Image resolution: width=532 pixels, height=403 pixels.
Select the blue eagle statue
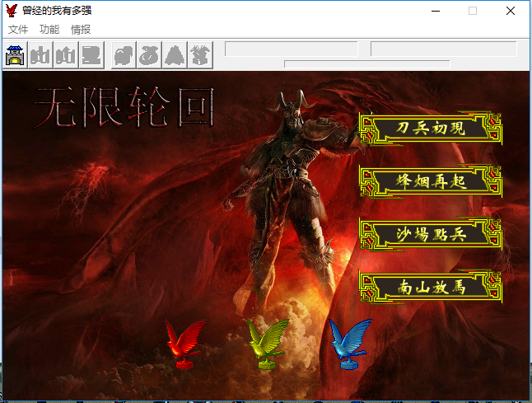(351, 344)
